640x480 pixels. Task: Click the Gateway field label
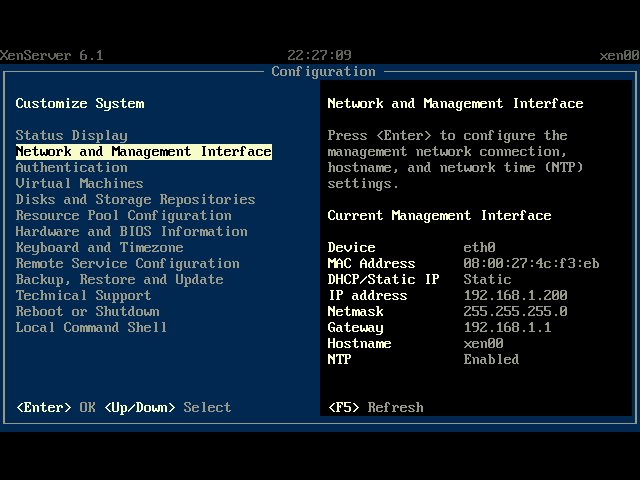pyautogui.click(x=356, y=327)
